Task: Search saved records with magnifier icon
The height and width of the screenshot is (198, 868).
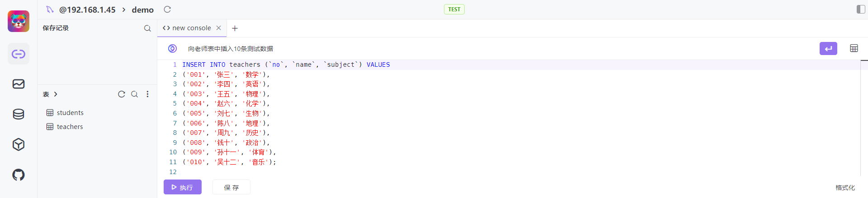Action: coord(147,28)
